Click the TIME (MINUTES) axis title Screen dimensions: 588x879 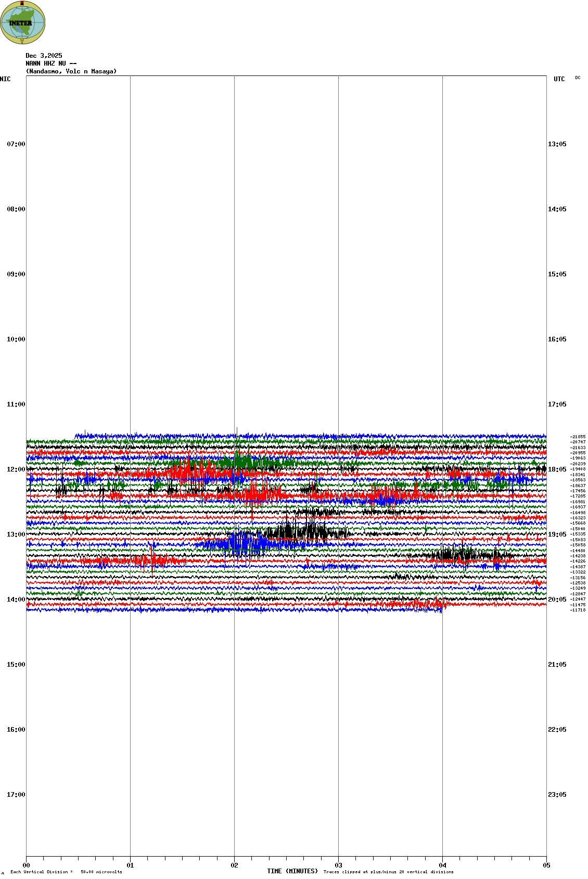click(292, 871)
